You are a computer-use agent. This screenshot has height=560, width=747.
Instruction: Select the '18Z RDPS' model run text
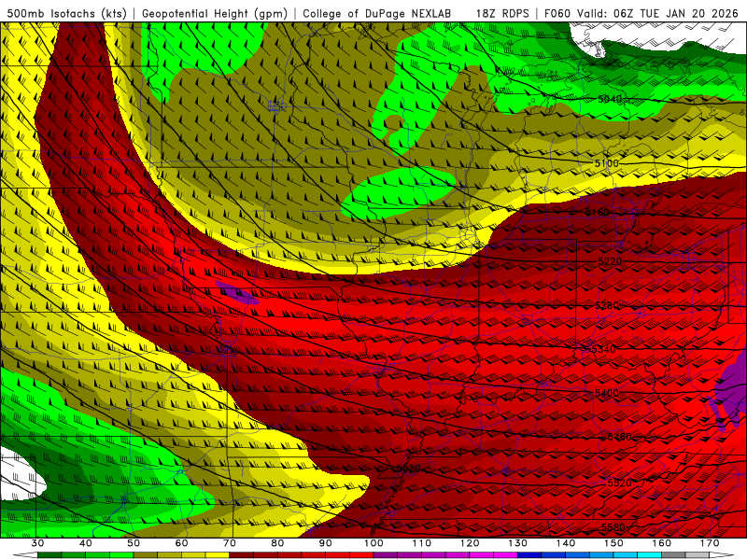tap(502, 13)
